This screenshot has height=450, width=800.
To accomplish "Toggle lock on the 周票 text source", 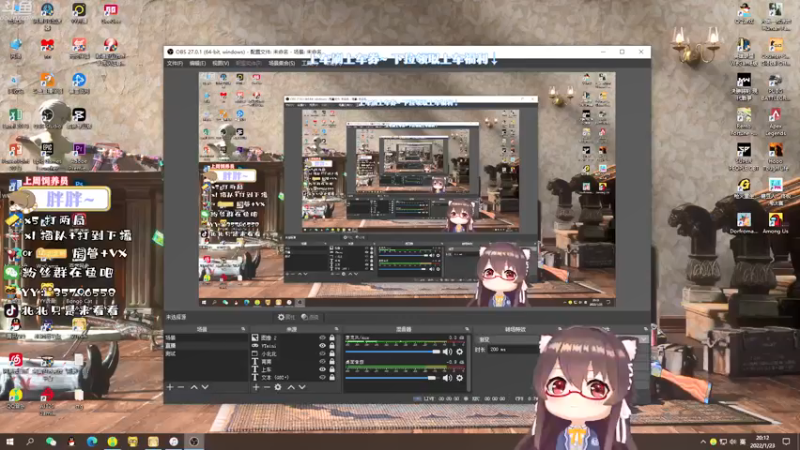I will click(x=332, y=361).
